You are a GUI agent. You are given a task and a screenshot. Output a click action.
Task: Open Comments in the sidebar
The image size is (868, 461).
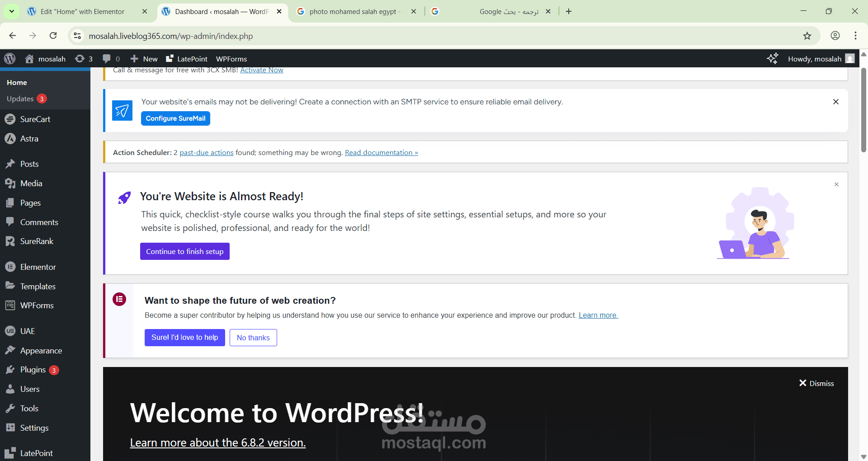tap(45, 222)
